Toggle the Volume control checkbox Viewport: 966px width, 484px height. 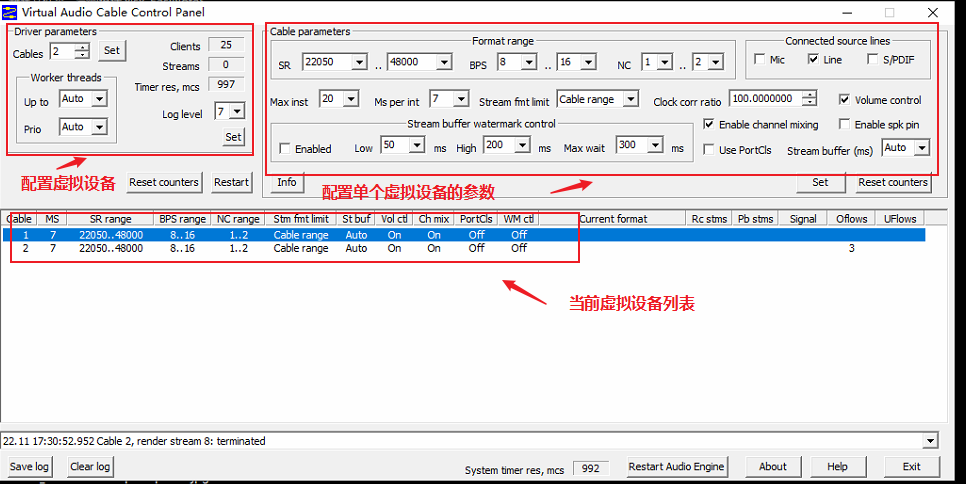[x=845, y=99]
